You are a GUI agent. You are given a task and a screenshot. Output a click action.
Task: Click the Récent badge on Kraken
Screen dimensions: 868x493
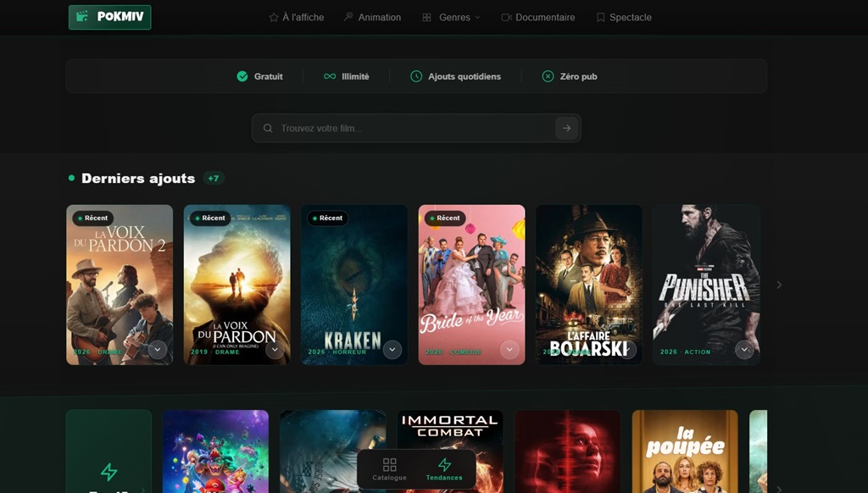(x=328, y=218)
